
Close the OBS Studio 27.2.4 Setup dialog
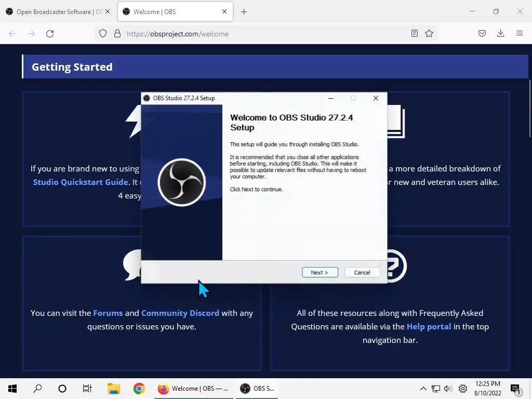376,98
